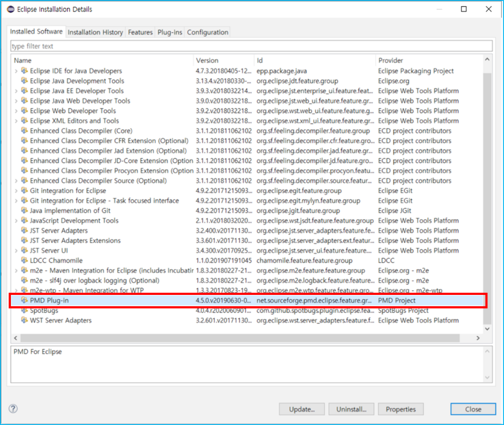Click the Enhanced Class Decompiler (Core) icon
Viewport: 504px width, 425px height.
coord(24,131)
